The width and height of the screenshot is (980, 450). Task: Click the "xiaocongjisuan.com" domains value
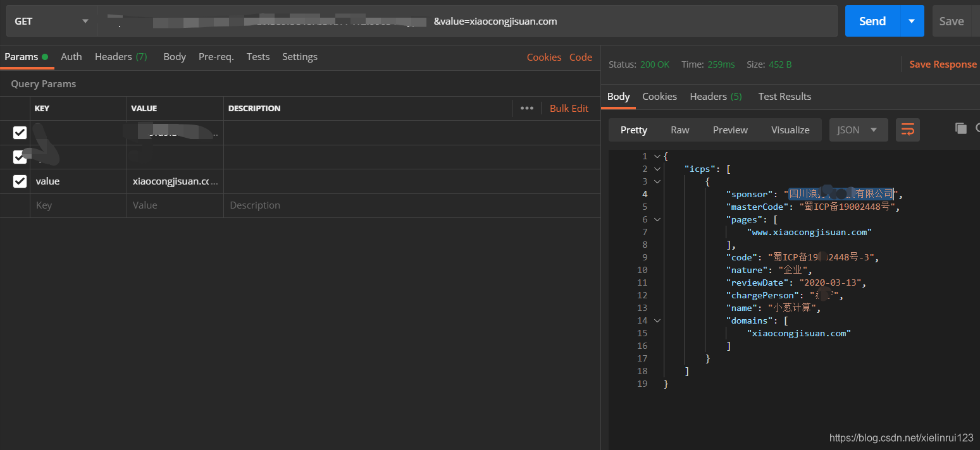point(799,333)
